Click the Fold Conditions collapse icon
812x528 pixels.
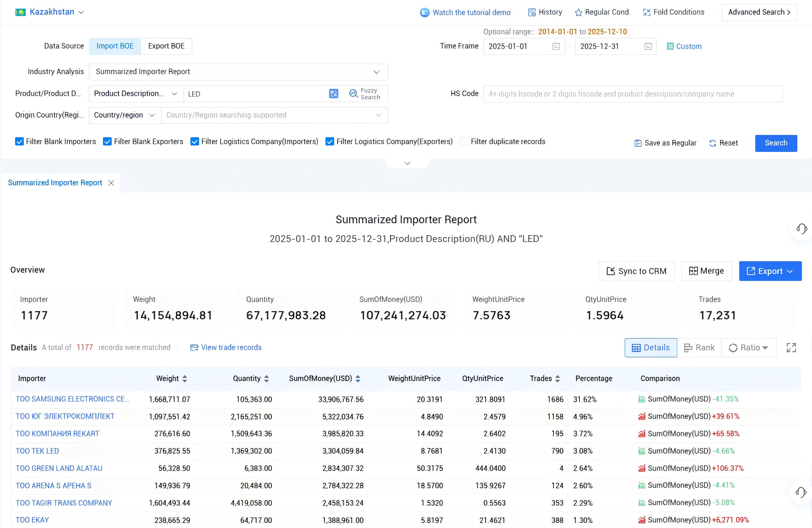[647, 12]
